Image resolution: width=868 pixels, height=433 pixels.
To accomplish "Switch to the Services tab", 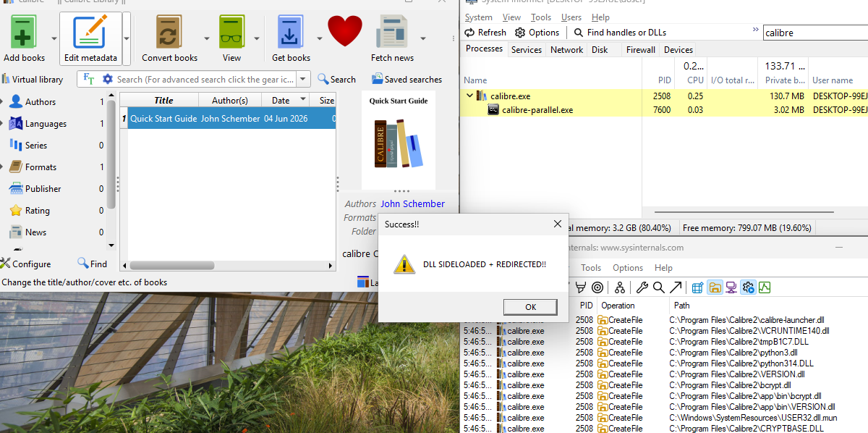I will 527,49.
